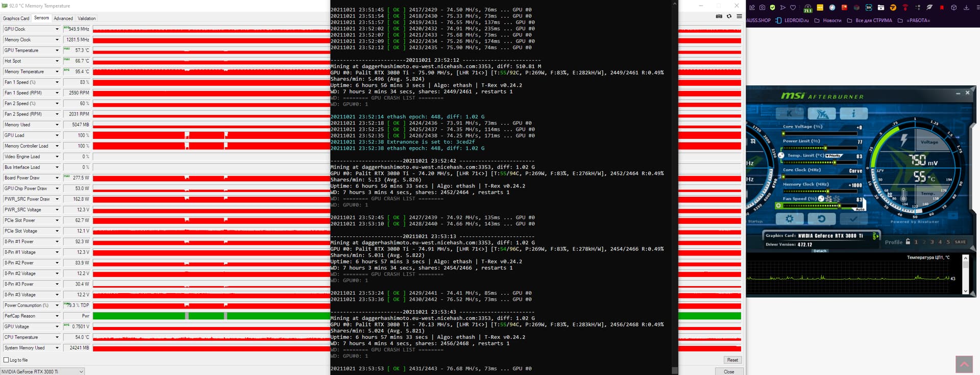Open GPU-Z hamburger menu
Image resolution: width=980 pixels, height=375 pixels.
click(x=739, y=16)
